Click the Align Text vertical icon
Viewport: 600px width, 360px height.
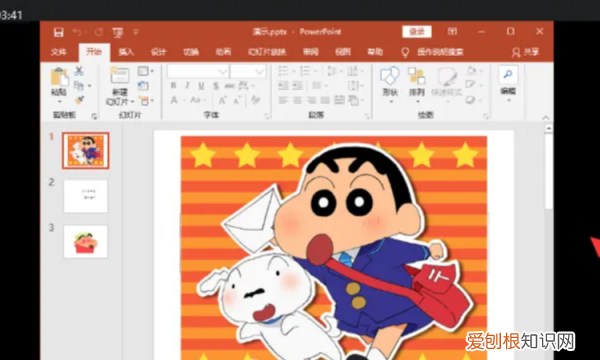[x=353, y=86]
